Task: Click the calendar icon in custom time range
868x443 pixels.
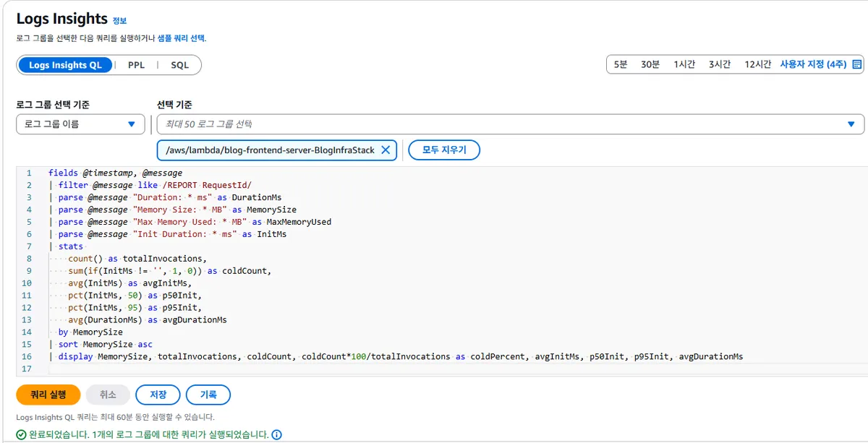Action: coord(857,64)
